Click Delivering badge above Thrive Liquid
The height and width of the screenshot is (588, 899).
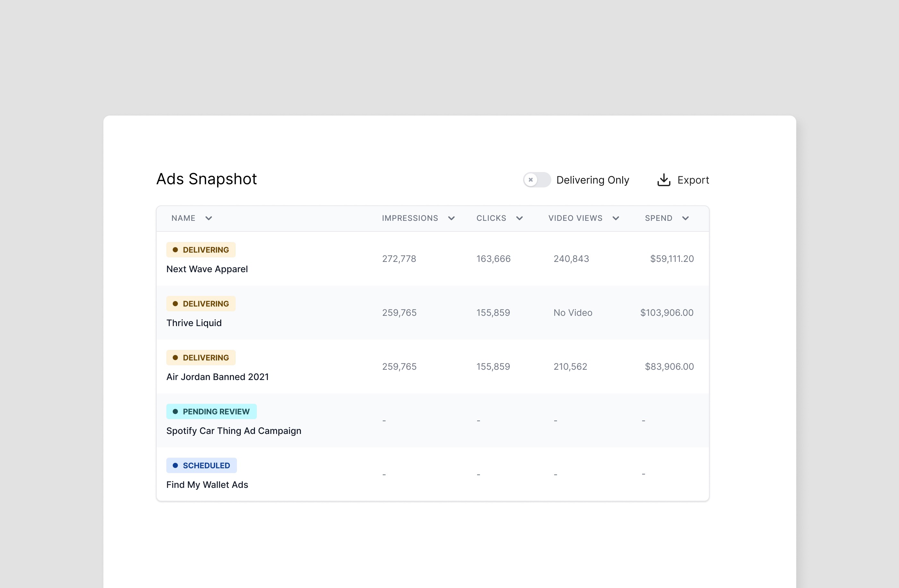(x=201, y=304)
